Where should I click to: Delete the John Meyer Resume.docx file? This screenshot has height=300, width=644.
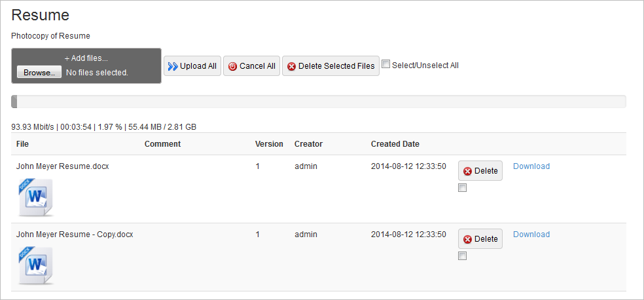[x=480, y=171]
